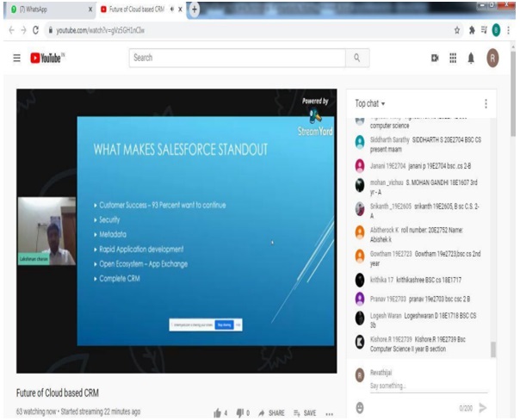The height and width of the screenshot is (420, 520).
Task: Click the Abitherock K chat username
Action: click(384, 230)
